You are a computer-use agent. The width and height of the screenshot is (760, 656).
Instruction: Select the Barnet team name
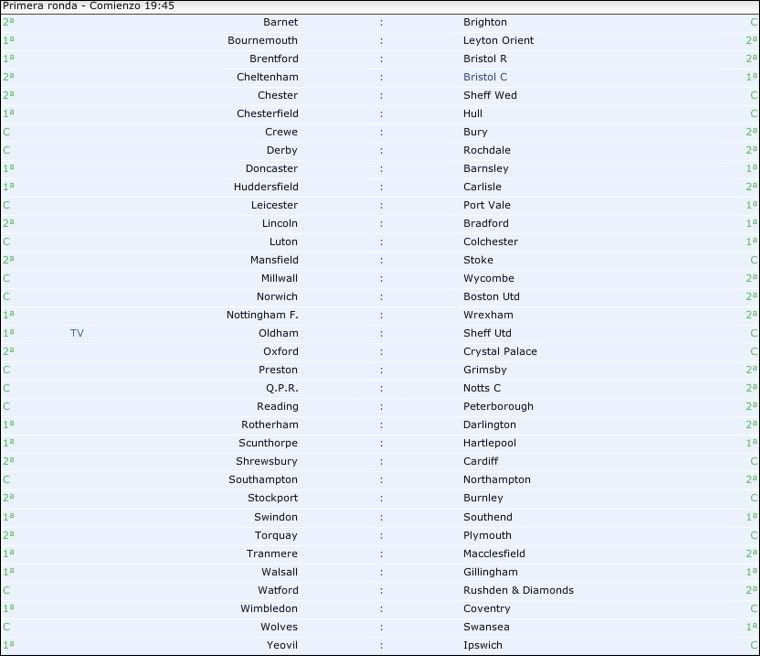(280, 22)
